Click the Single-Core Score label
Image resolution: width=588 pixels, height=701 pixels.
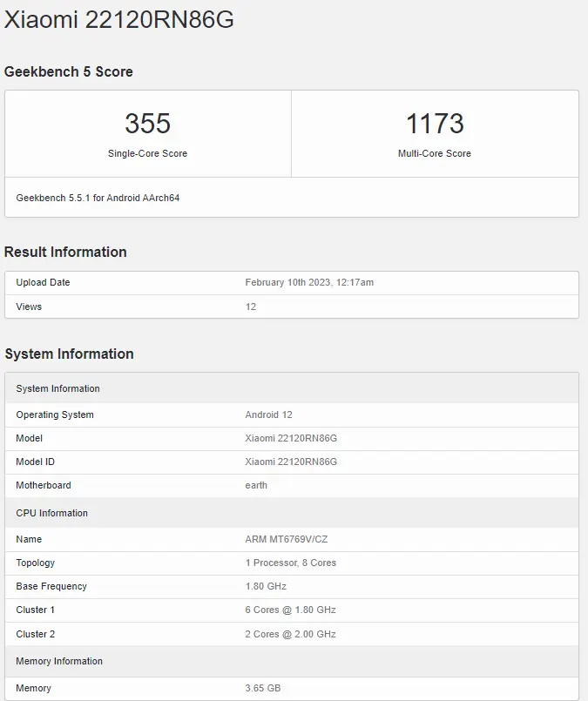point(147,153)
